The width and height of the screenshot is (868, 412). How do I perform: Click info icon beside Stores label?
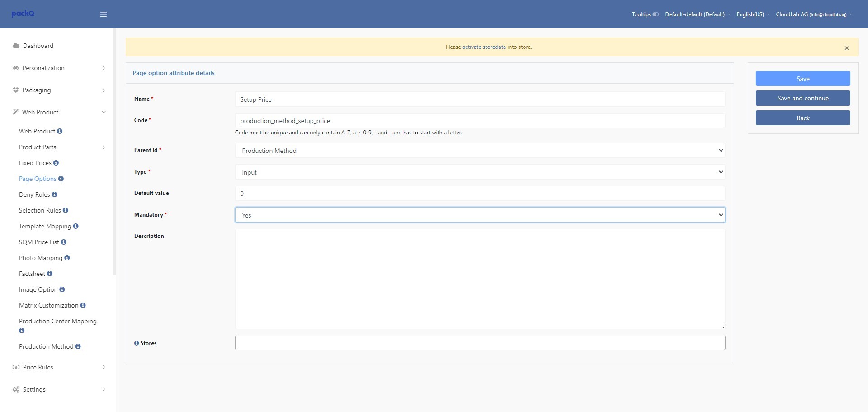pos(137,343)
